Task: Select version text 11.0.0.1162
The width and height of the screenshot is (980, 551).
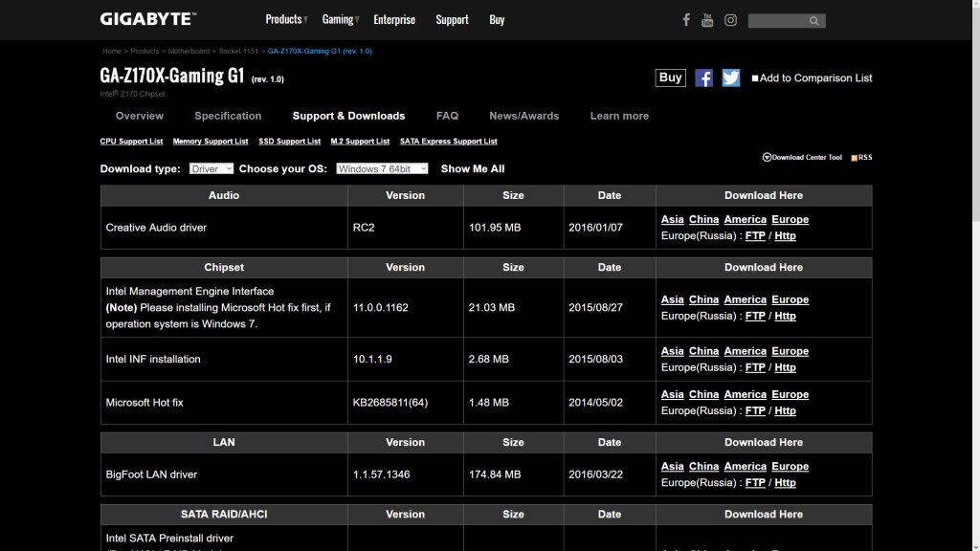Action: (x=380, y=307)
